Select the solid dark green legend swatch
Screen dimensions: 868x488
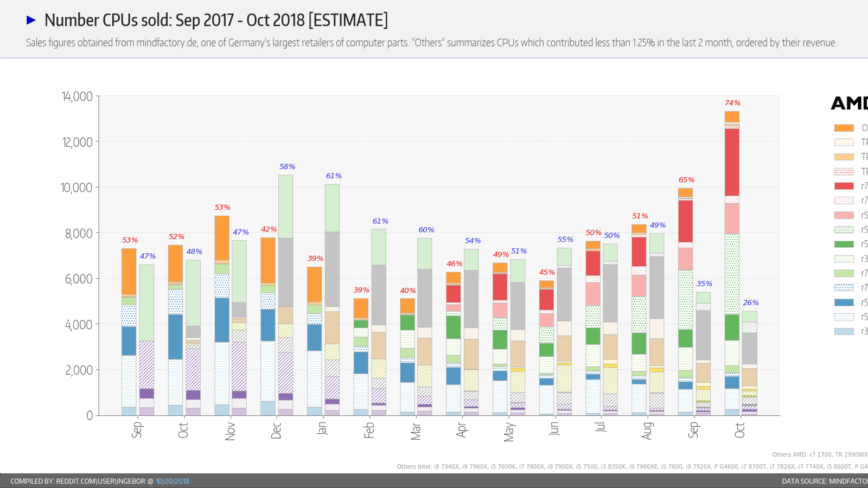click(x=844, y=244)
